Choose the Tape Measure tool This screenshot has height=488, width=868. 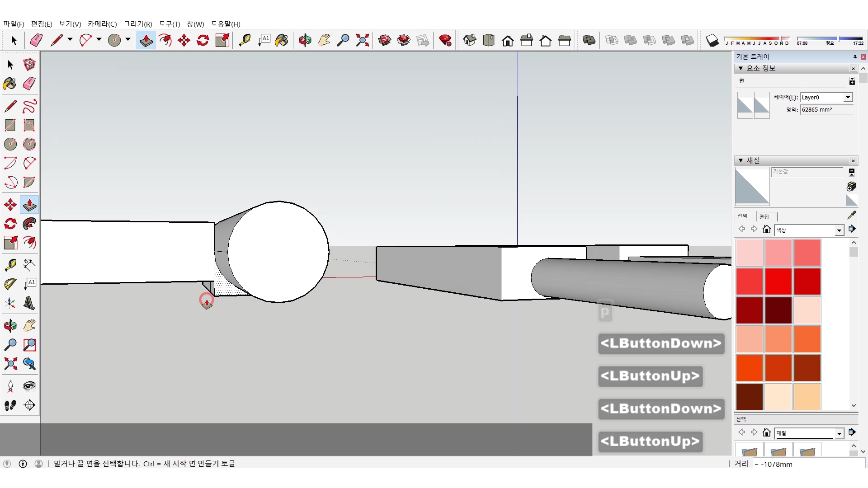tap(10, 264)
